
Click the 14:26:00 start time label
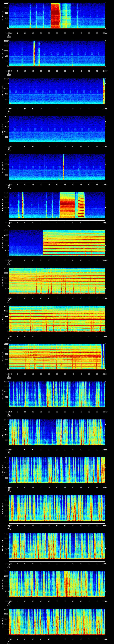[9, 184]
